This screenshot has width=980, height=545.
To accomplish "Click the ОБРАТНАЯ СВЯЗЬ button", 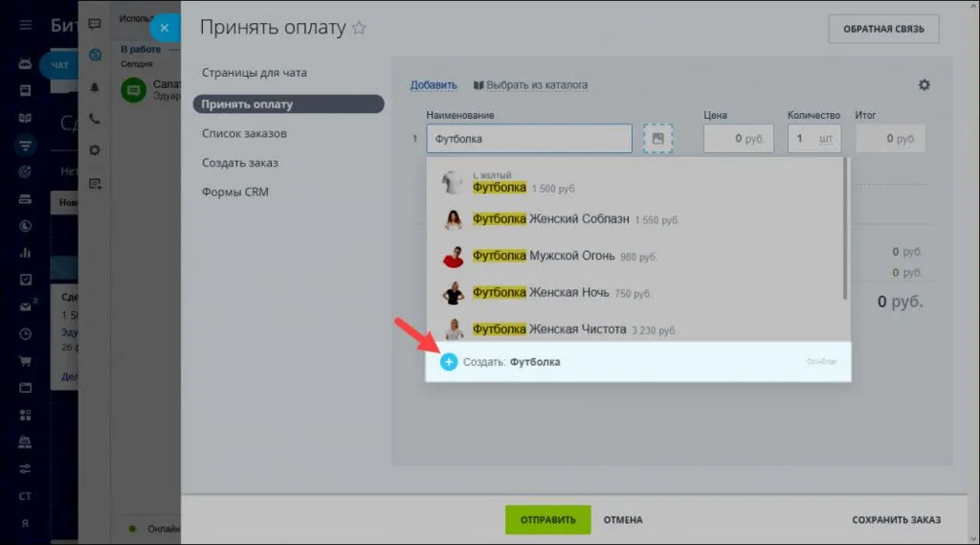I will point(882,29).
